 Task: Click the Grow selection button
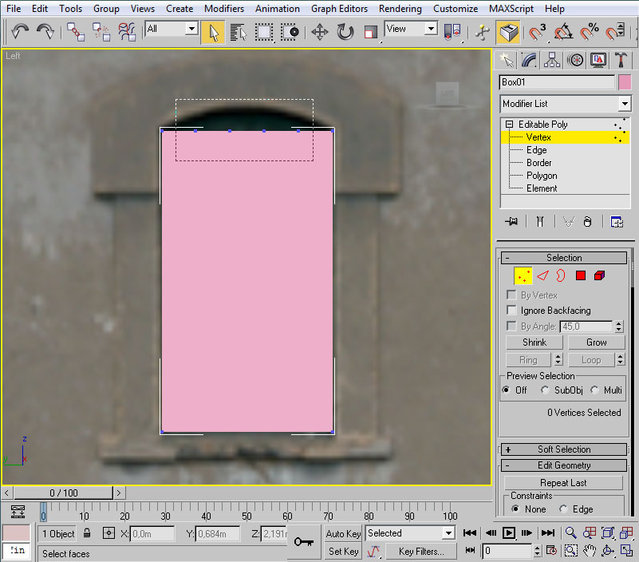click(596, 342)
